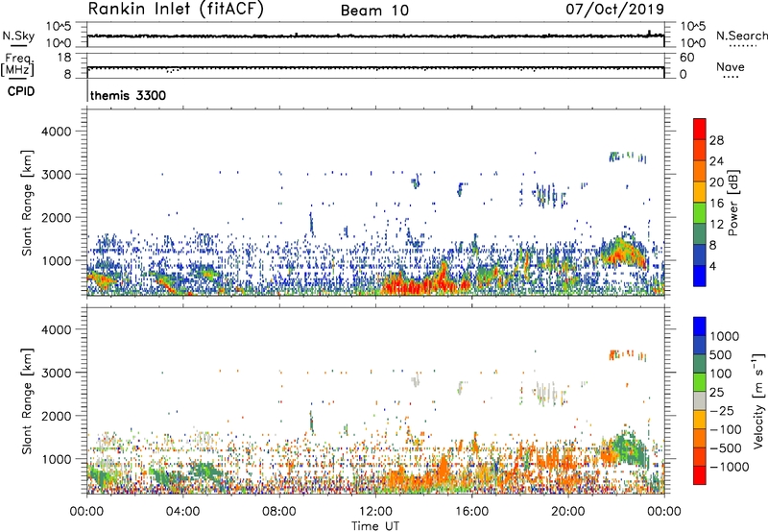Click the "28" label on Power colorbar

[716, 140]
